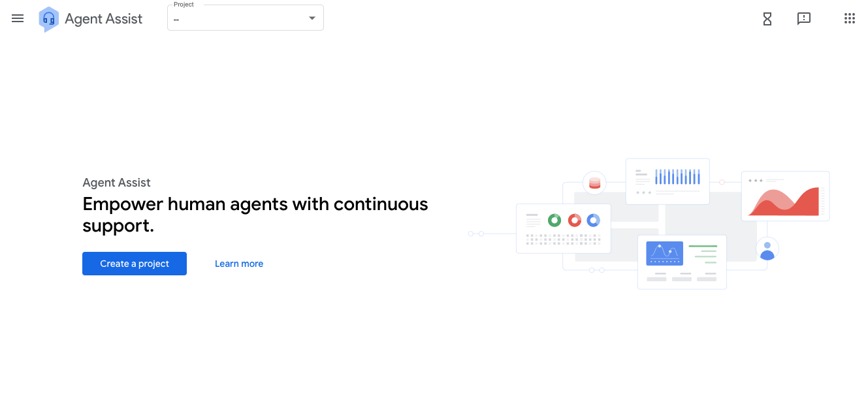This screenshot has height=398, width=868.
Task: Click the blue line graph card
Action: (682, 262)
